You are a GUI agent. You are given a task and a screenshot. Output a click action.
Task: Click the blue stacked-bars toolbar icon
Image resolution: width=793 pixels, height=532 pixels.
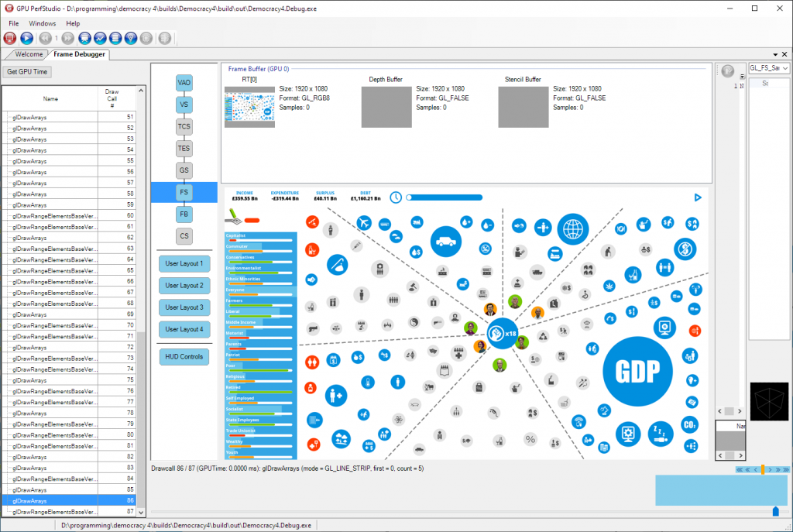[x=115, y=38]
